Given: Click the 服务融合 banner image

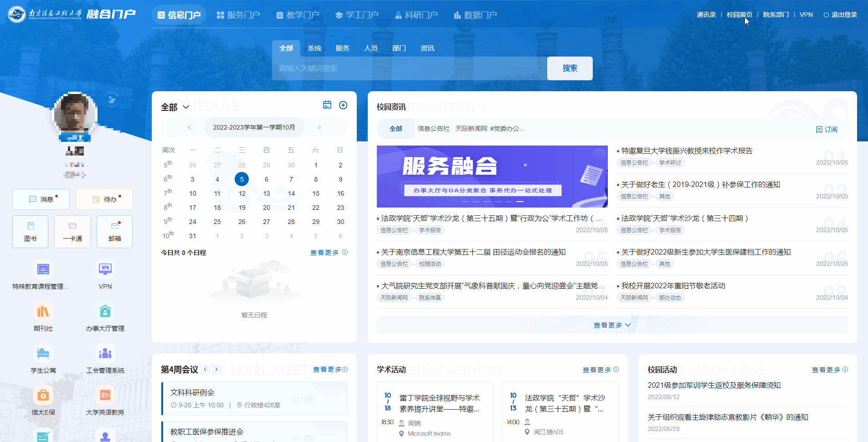Looking at the screenshot, I should coord(492,177).
